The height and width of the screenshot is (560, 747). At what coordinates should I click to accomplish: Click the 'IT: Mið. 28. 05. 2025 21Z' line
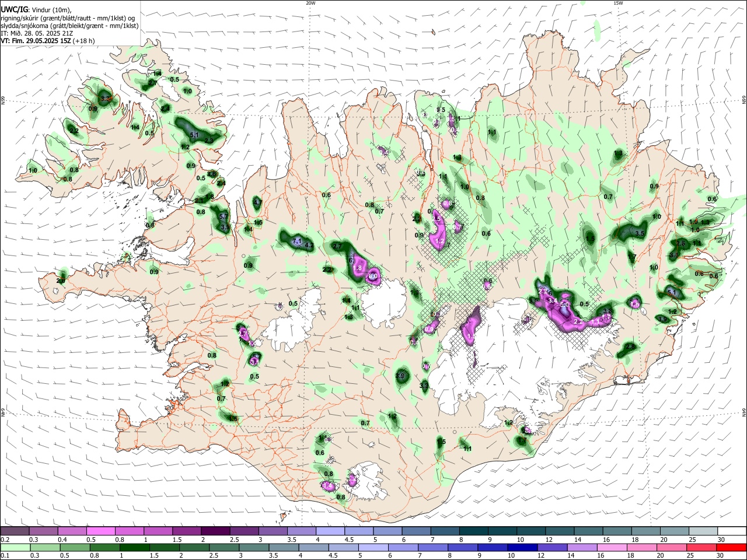click(x=37, y=33)
